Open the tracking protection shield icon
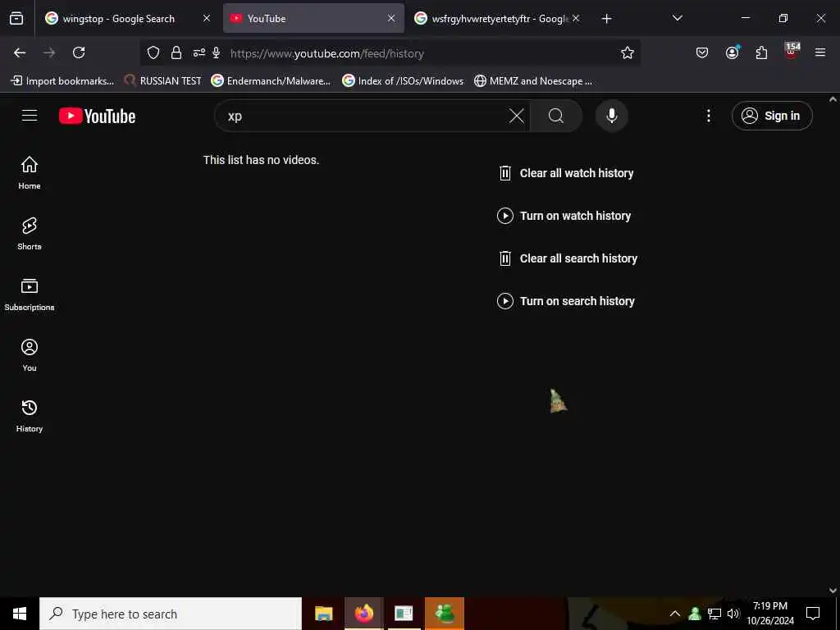840x630 pixels. click(x=153, y=52)
